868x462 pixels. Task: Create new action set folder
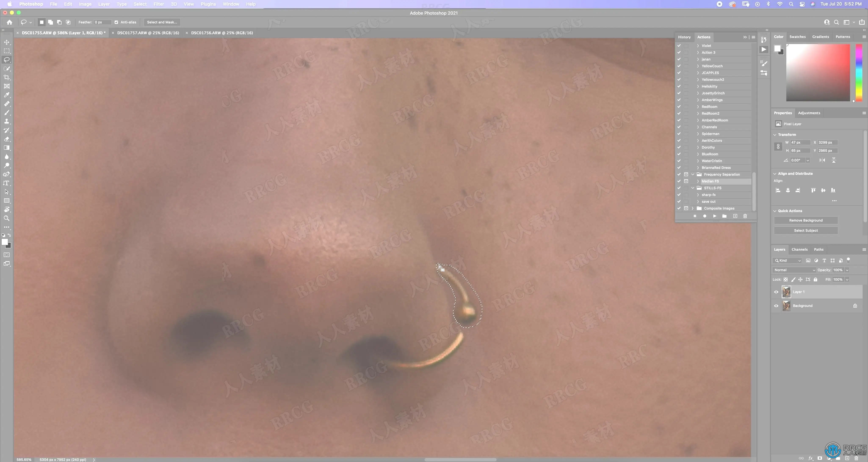click(724, 216)
